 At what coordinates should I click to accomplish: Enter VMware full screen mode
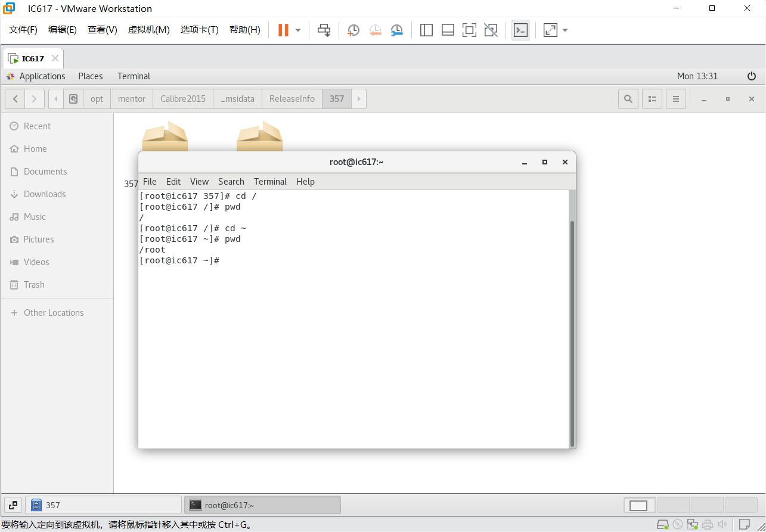[x=469, y=30]
